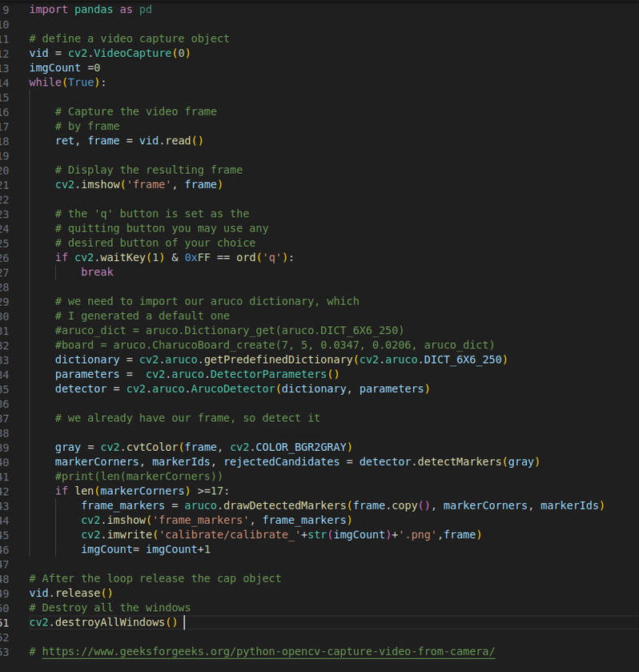Image resolution: width=639 pixels, height=672 pixels.
Task: Click the 'gray = cv2.cvtColor' line
Action: (203, 447)
